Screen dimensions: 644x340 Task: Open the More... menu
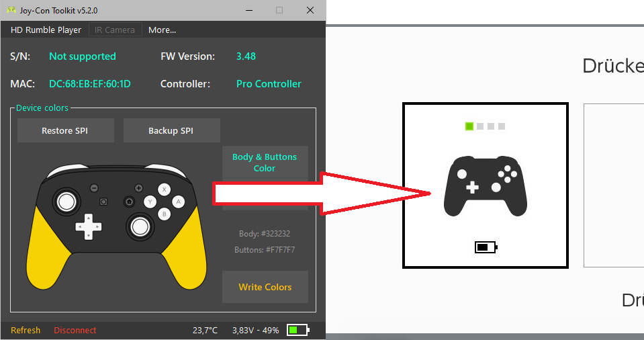(x=162, y=30)
